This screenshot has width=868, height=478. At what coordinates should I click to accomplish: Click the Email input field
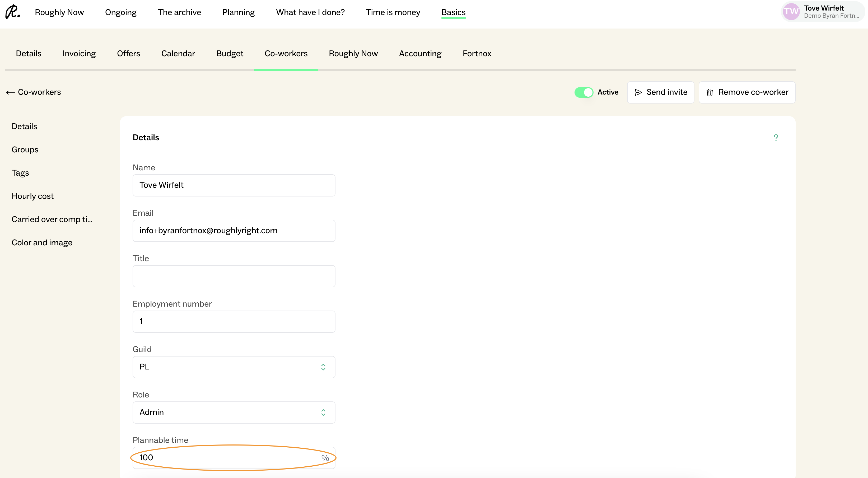(x=234, y=231)
